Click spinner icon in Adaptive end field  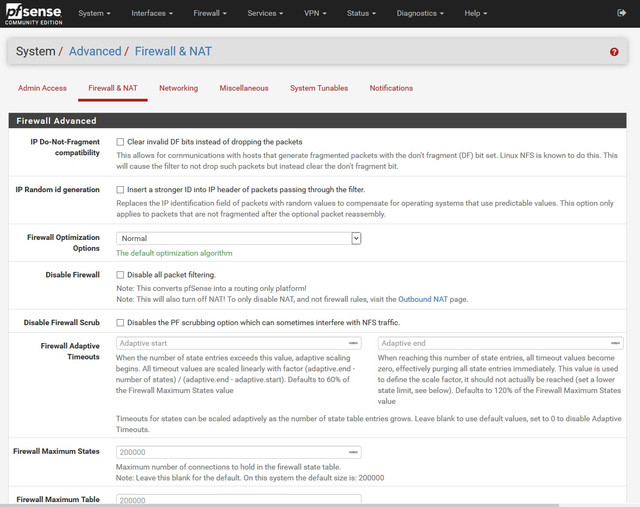[x=616, y=343]
